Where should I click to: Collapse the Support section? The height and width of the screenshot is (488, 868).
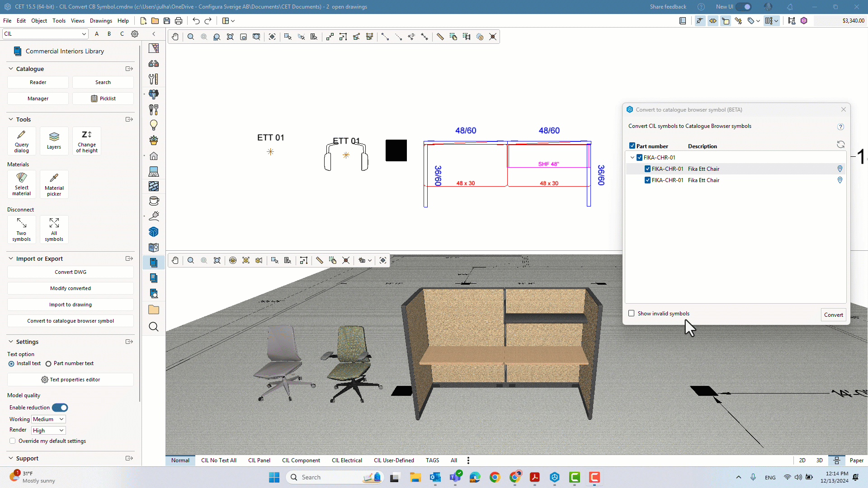coord(11,458)
